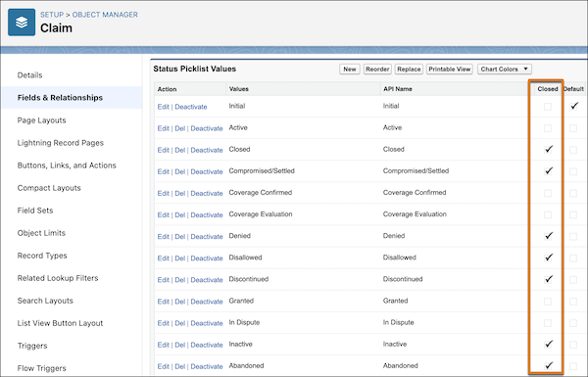
Task: Toggle Closed checkbox for Discontinued row
Action: (548, 279)
